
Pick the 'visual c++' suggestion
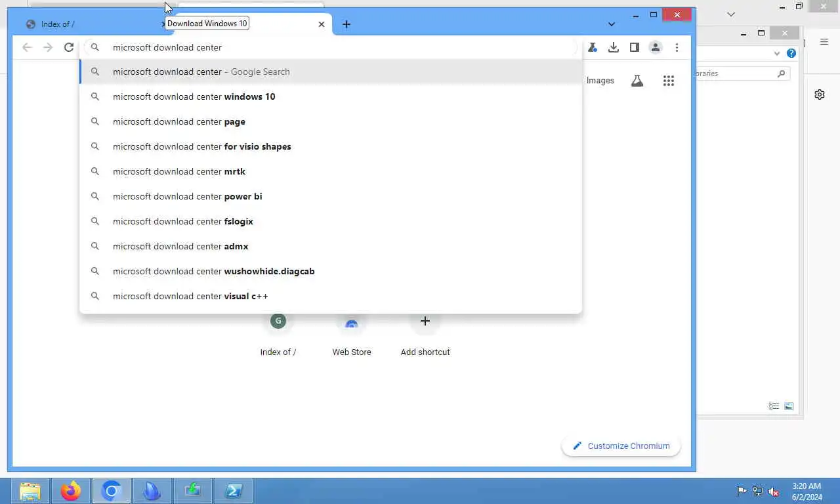[x=331, y=296]
